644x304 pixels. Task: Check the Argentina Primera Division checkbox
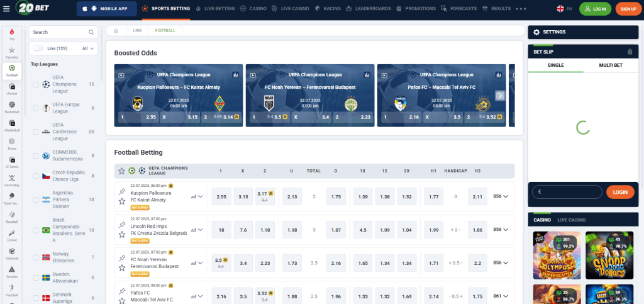[35, 200]
